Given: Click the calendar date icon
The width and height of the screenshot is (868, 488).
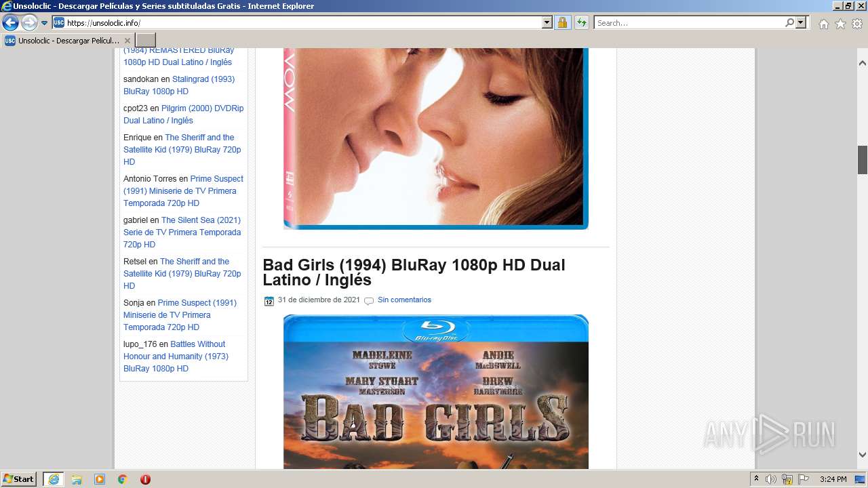Looking at the screenshot, I should point(269,301).
